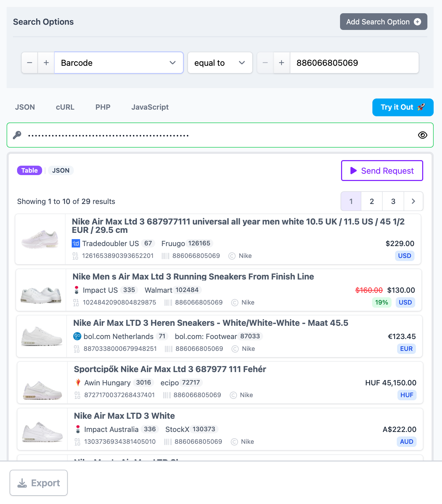The image size is (442, 504).
Task: Click barcode icon in Tradedoubler US row
Action: point(166,256)
